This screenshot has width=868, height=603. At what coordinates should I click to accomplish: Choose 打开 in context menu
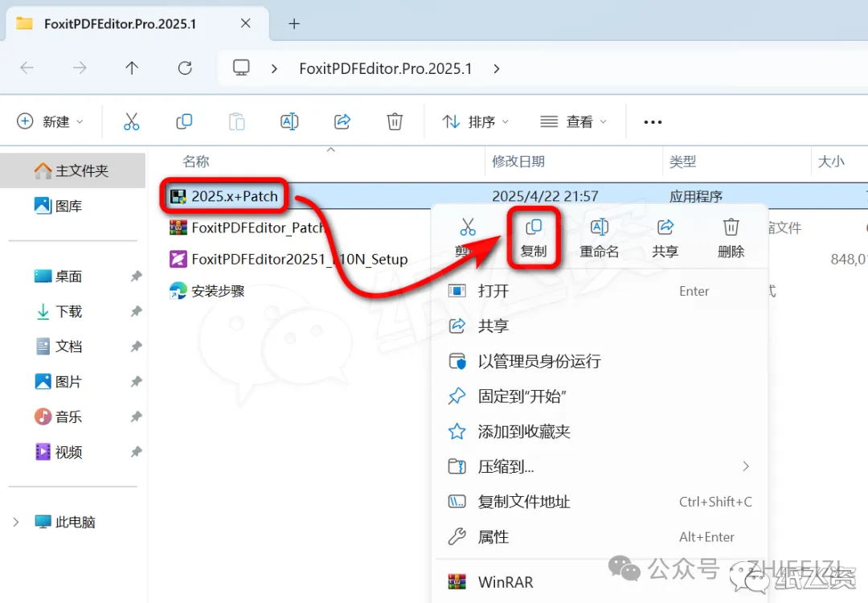point(600,291)
